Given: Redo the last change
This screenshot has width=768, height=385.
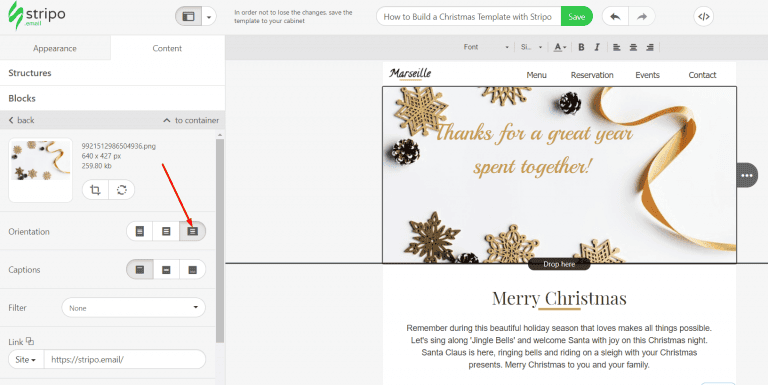Looking at the screenshot, I should click(642, 17).
